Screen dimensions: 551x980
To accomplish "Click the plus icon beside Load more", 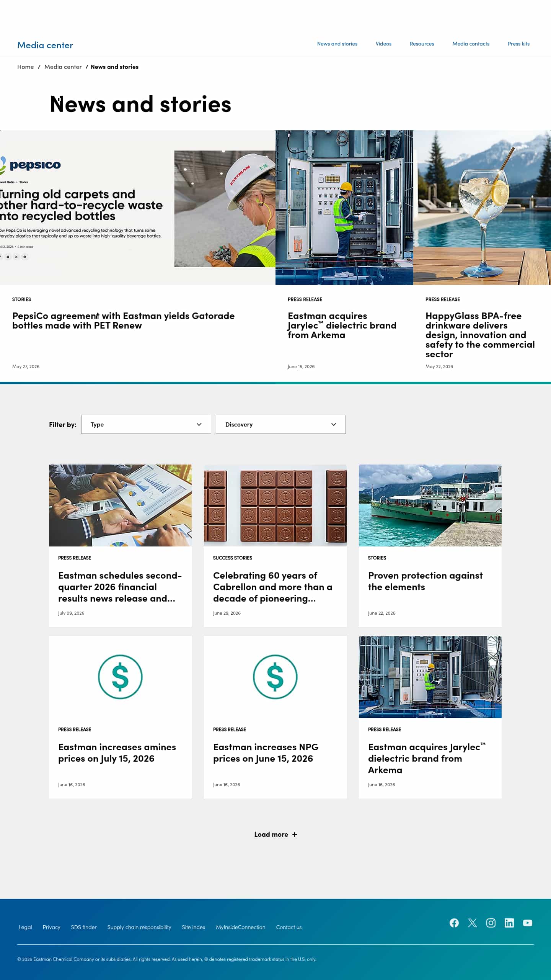I will (x=295, y=834).
